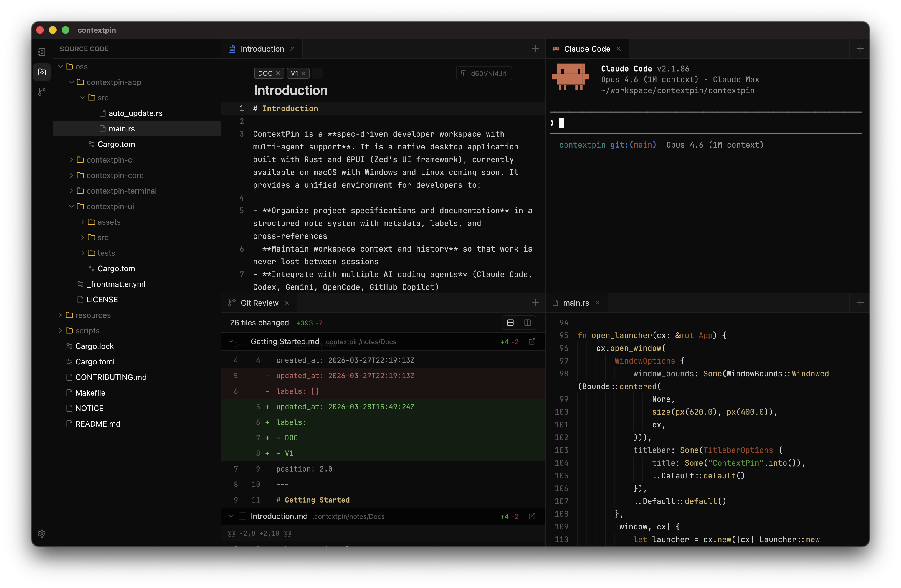Collapse the Getting Started.md diff section
The height and width of the screenshot is (588, 901).
[x=231, y=341]
